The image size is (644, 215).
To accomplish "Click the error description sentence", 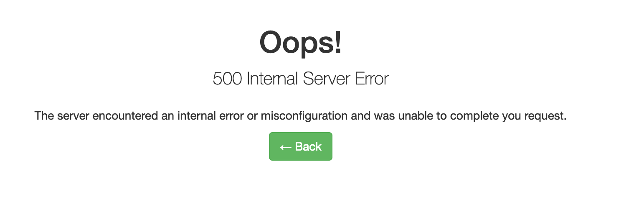I will pos(301,115).
